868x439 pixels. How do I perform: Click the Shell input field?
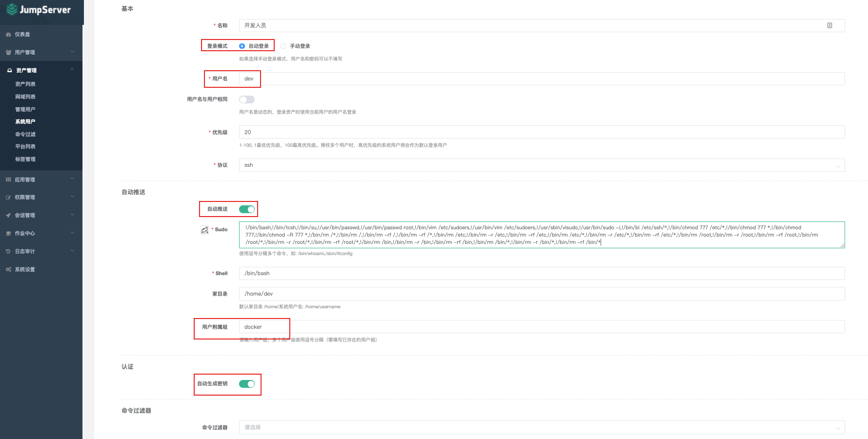tap(542, 274)
